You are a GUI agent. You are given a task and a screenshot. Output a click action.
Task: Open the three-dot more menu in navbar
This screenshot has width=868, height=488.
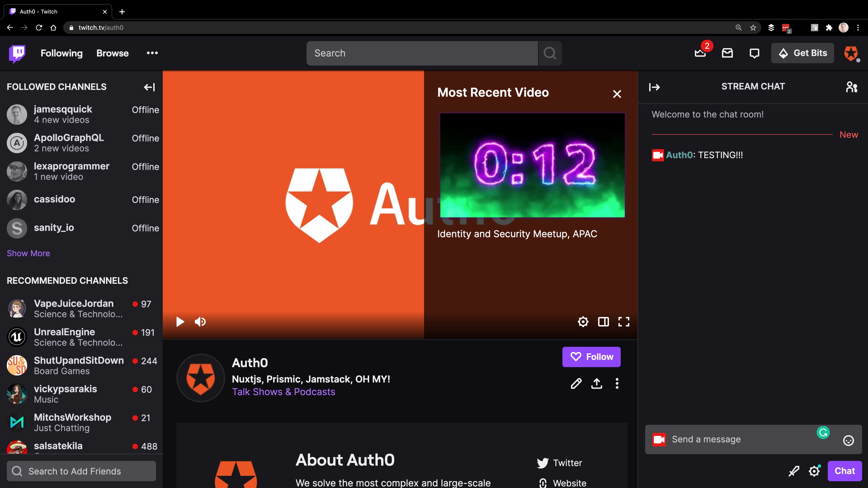tap(152, 53)
